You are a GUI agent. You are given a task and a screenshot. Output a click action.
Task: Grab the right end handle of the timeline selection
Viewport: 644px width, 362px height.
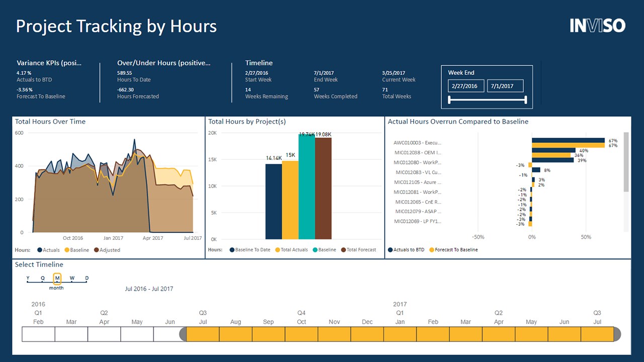click(617, 334)
